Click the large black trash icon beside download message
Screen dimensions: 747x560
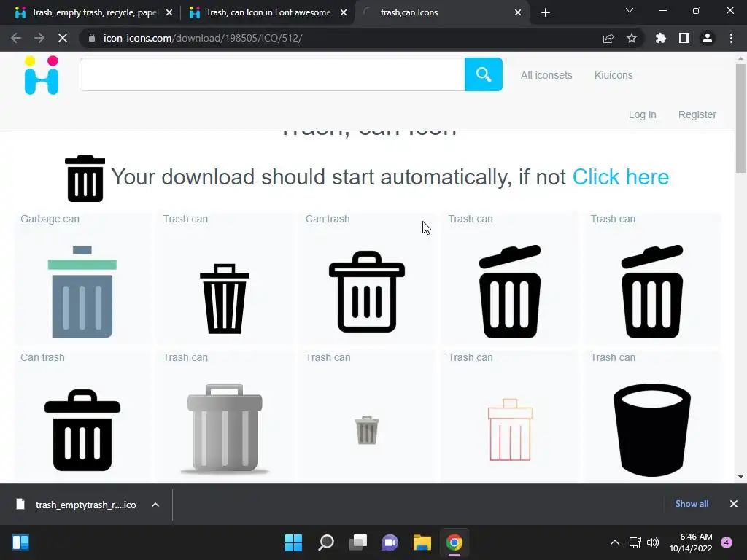[x=85, y=179]
